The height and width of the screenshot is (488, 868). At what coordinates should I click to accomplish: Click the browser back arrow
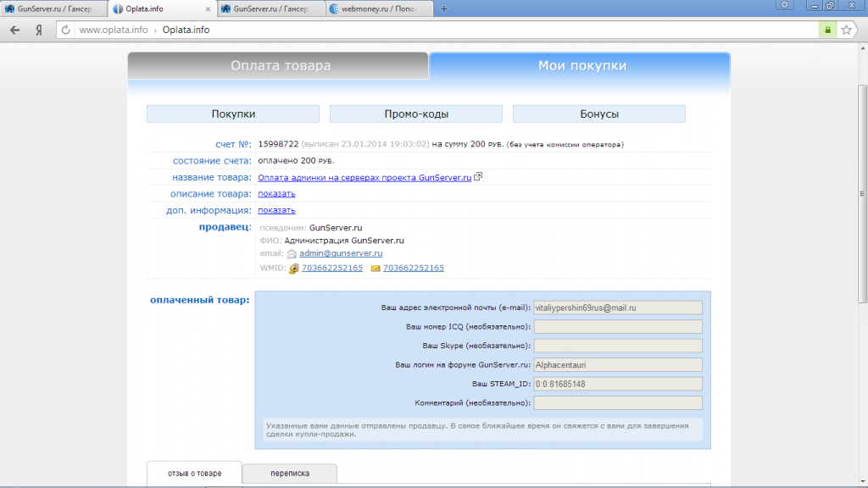coord(15,30)
